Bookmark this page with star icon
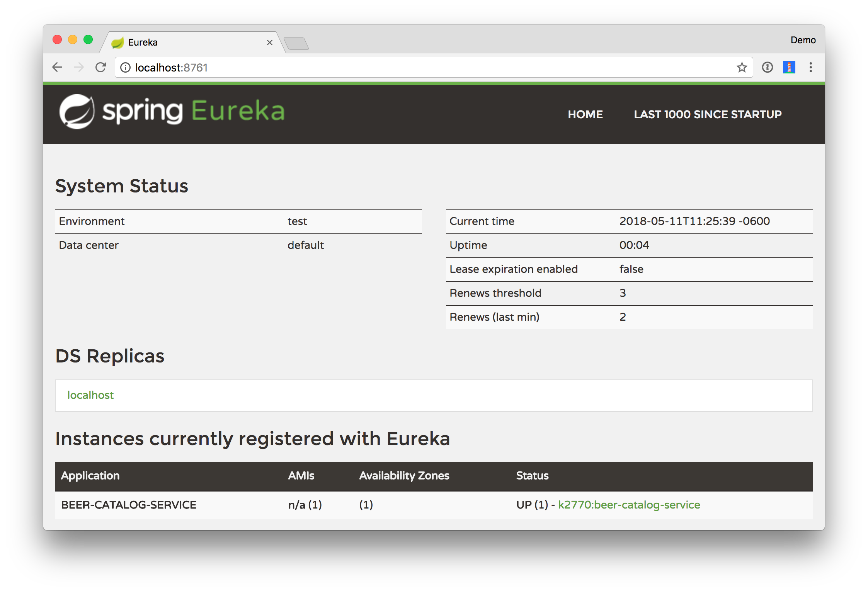Screen dimensions: 868x592 742,68
